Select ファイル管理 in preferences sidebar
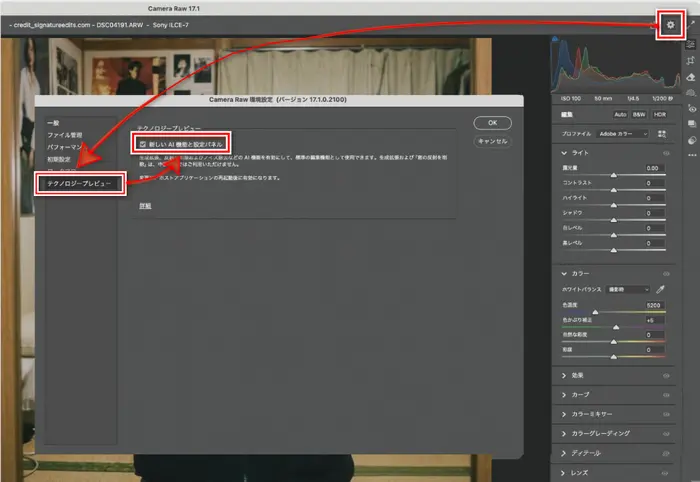This screenshot has width=700, height=482. (x=64, y=134)
